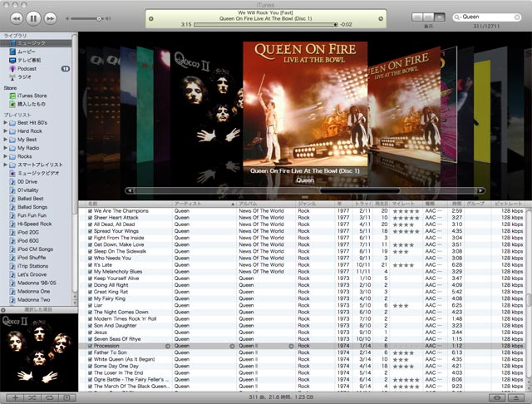The height and width of the screenshot is (404, 532).
Task: Uncheck the Sheer Heart Attack checkbox
Action: point(91,218)
